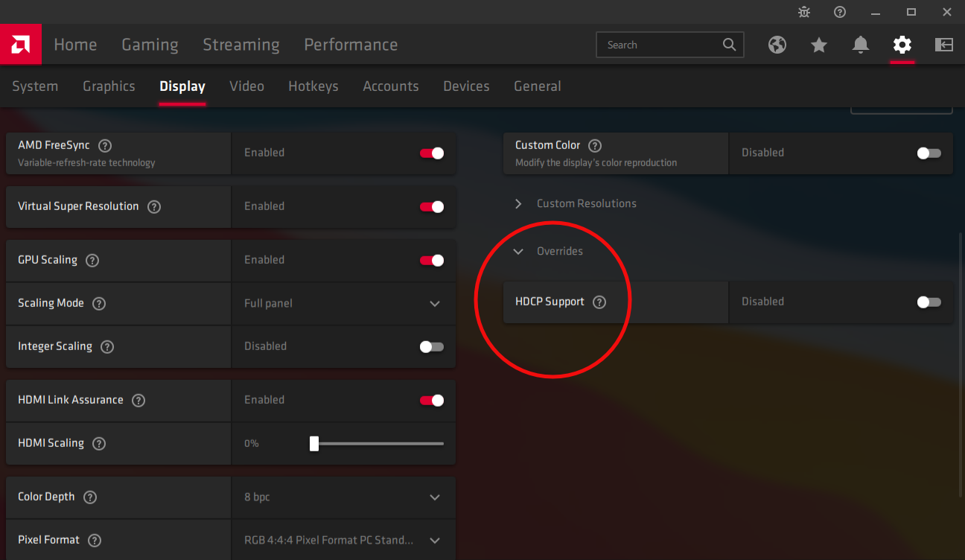This screenshot has height=560, width=965.
Task: Show help for Pixel Format
Action: coord(95,541)
